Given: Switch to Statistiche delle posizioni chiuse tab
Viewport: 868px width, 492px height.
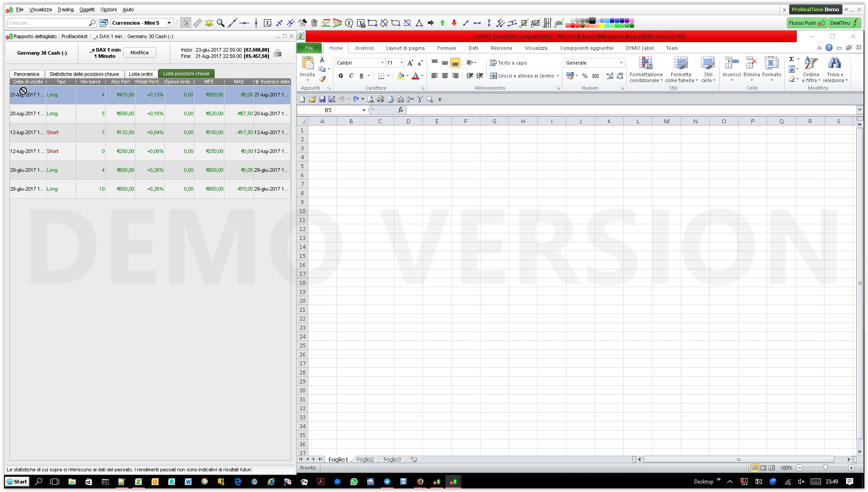Looking at the screenshot, I should 84,74.
